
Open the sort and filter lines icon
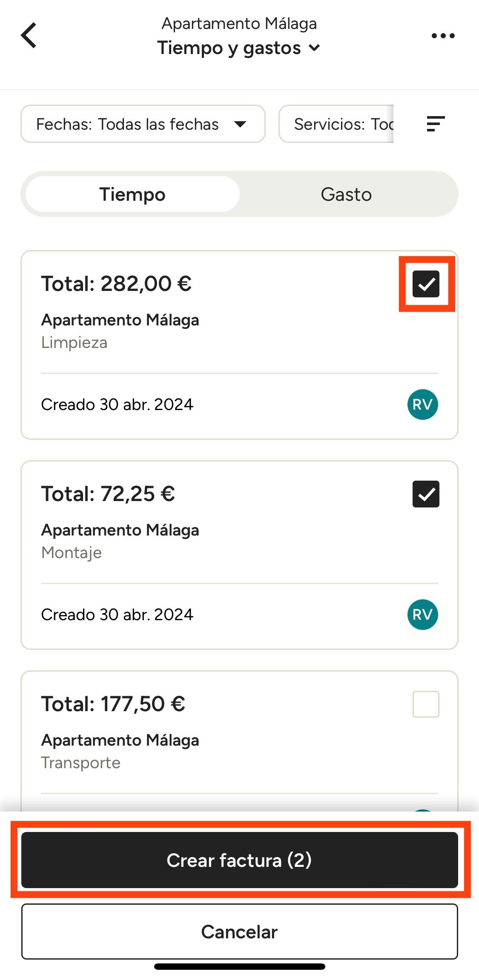click(x=436, y=124)
